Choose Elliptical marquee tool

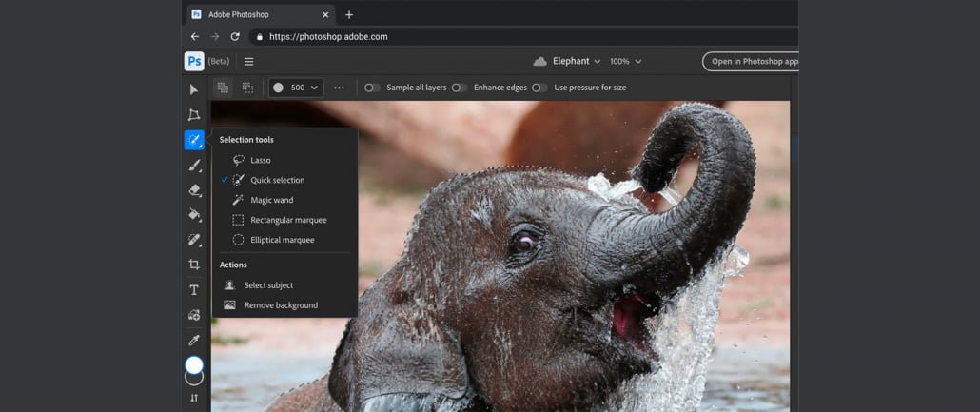pyautogui.click(x=285, y=240)
